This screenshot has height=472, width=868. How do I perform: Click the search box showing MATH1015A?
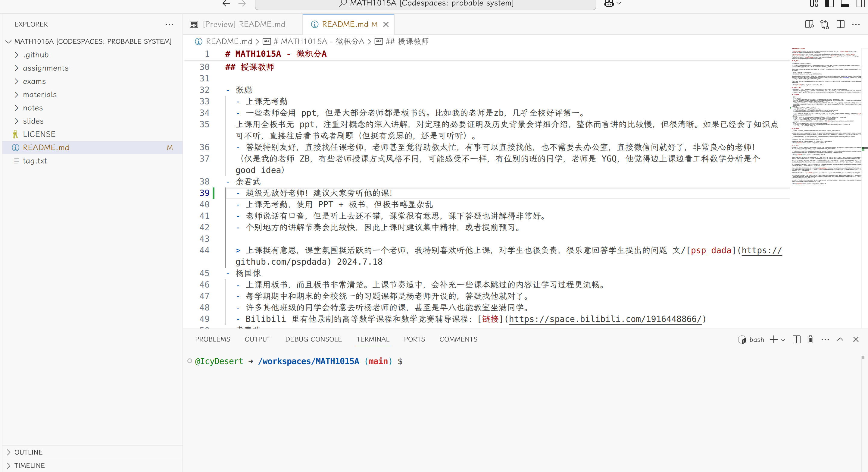(x=425, y=3)
